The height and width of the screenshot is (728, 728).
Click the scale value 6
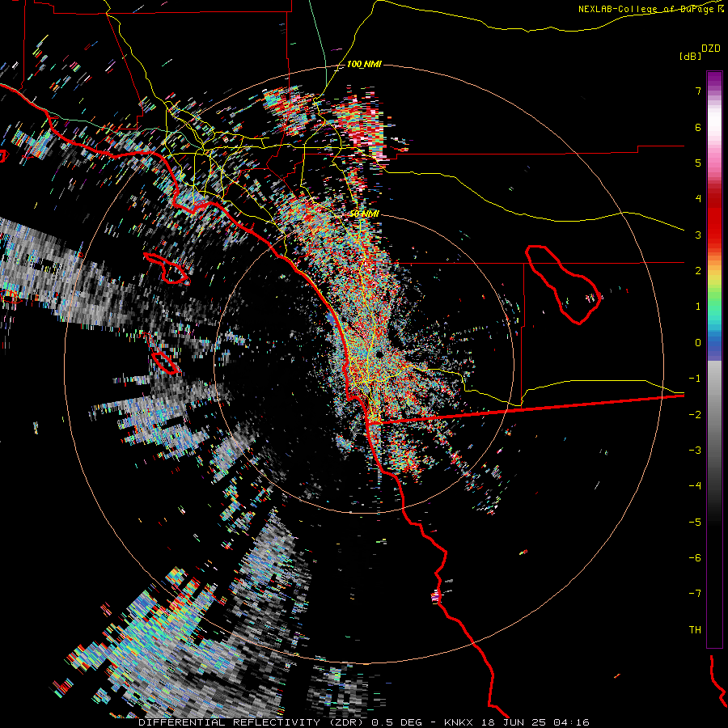[x=698, y=127]
